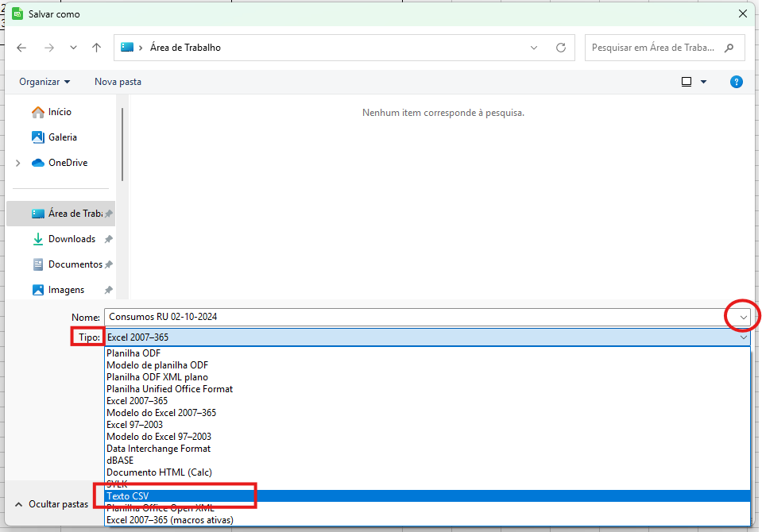Click the green Calc icon in title bar
This screenshot has height=532, width=762.
click(x=17, y=13)
